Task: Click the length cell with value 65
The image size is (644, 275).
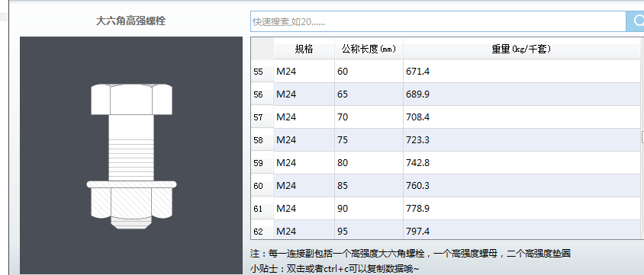Action: tap(369, 94)
